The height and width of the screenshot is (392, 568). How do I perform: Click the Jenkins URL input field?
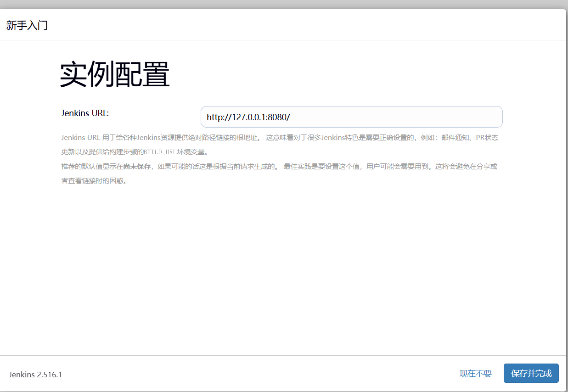click(x=351, y=117)
